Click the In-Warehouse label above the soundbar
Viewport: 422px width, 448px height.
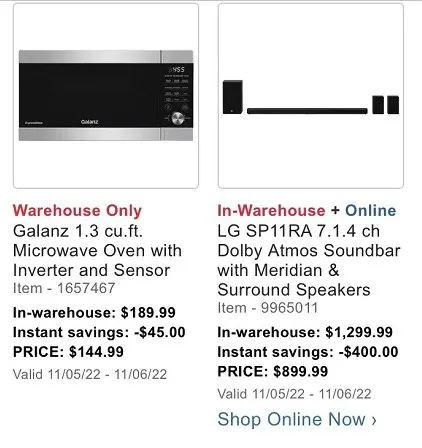[x=271, y=211]
